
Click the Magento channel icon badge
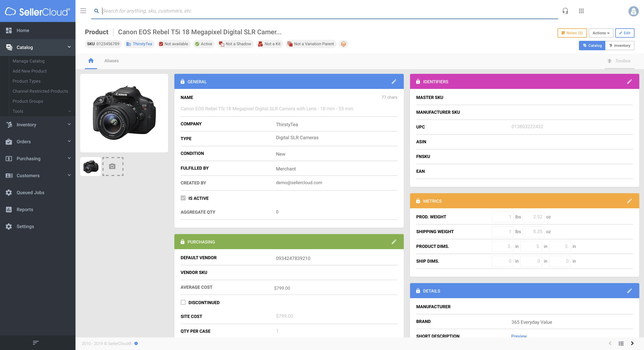point(344,44)
